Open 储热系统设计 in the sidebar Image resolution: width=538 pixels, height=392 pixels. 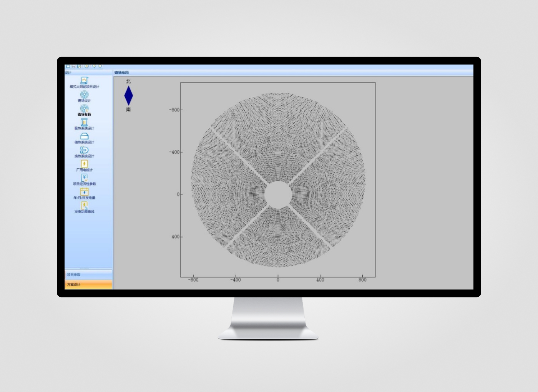coord(84,138)
